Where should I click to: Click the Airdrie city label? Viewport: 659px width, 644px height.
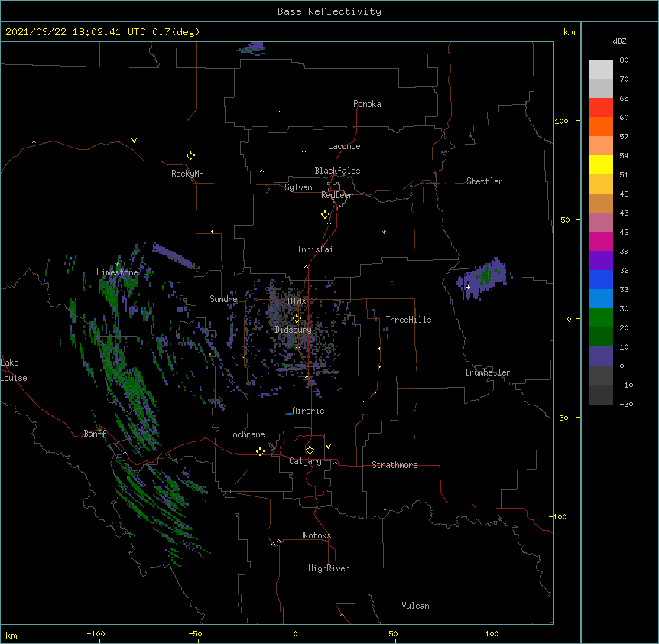pyautogui.click(x=308, y=411)
